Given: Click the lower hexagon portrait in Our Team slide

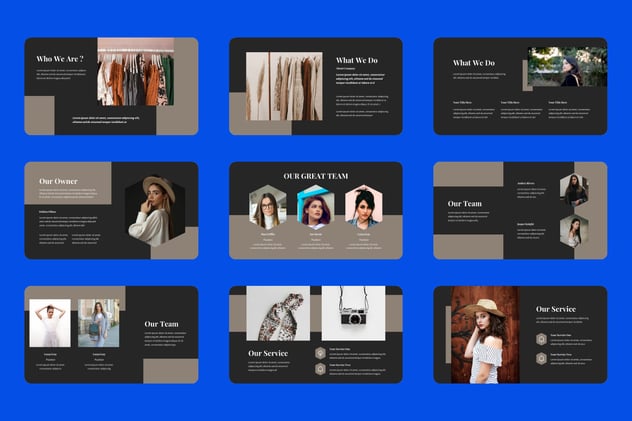Looking at the screenshot, I should click(x=574, y=231).
